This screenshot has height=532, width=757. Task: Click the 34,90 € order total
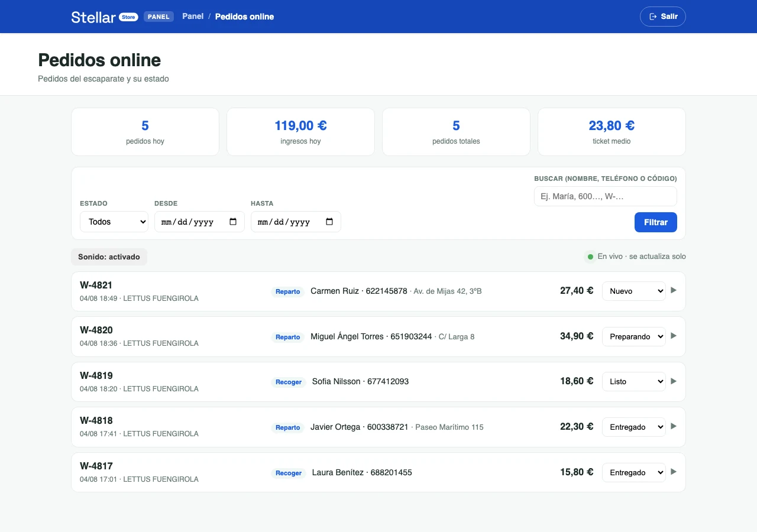tap(577, 336)
